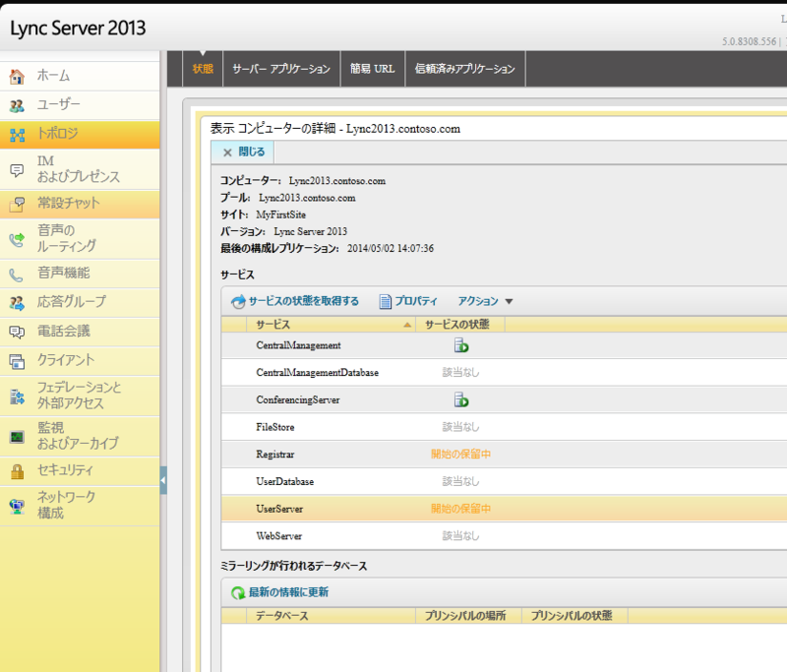Image resolution: width=787 pixels, height=672 pixels.
Task: Open Voice Features (音声機能) in navigation
Action: 80,274
